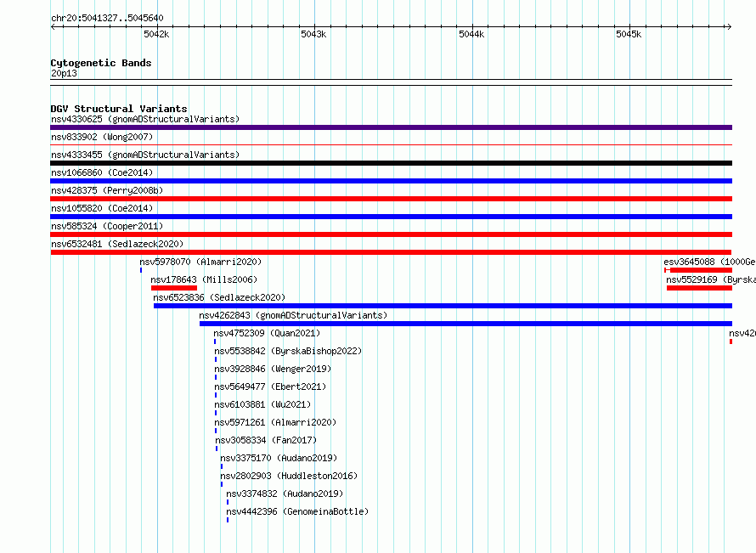The width and height of the screenshot is (756, 553).
Task: Click the nsv4330625 gnomADStructuralVariants label
Action: [145, 119]
